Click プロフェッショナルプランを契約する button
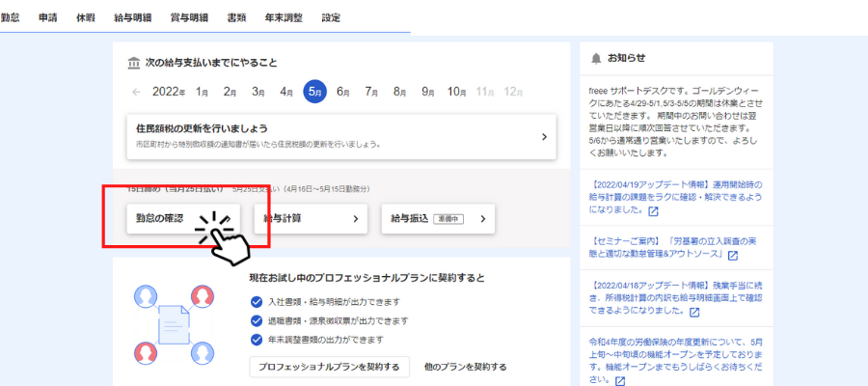Screen dimensions: 868x386 (329, 367)
